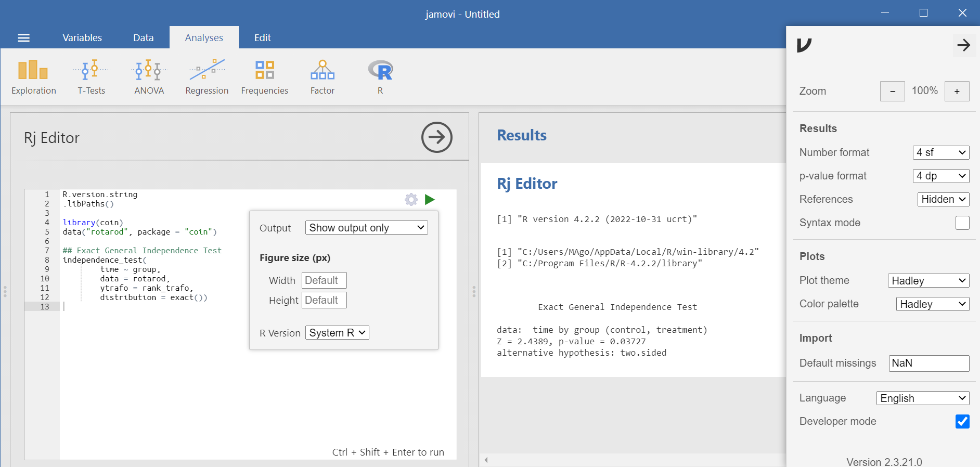Image resolution: width=980 pixels, height=467 pixels.
Task: Switch to the Edit tab
Action: tap(263, 37)
